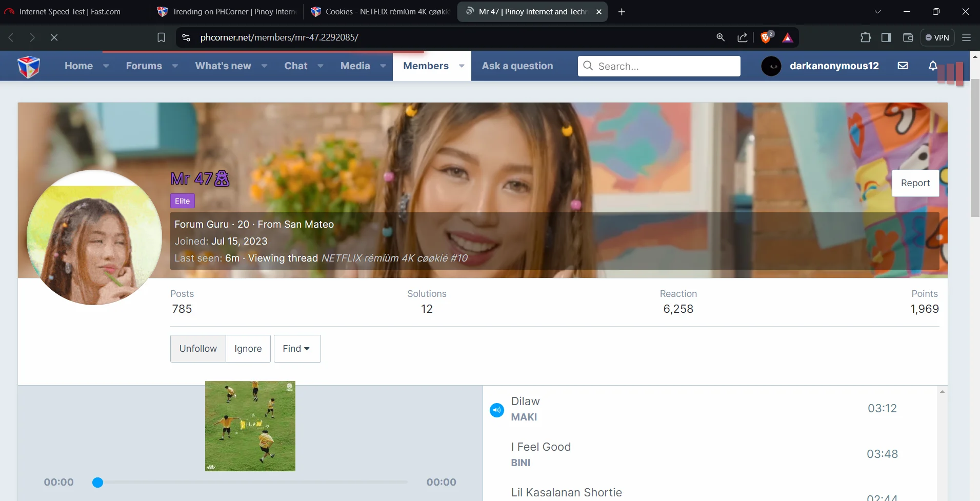980x501 pixels.
Task: Open a new browser tab
Action: (x=622, y=11)
